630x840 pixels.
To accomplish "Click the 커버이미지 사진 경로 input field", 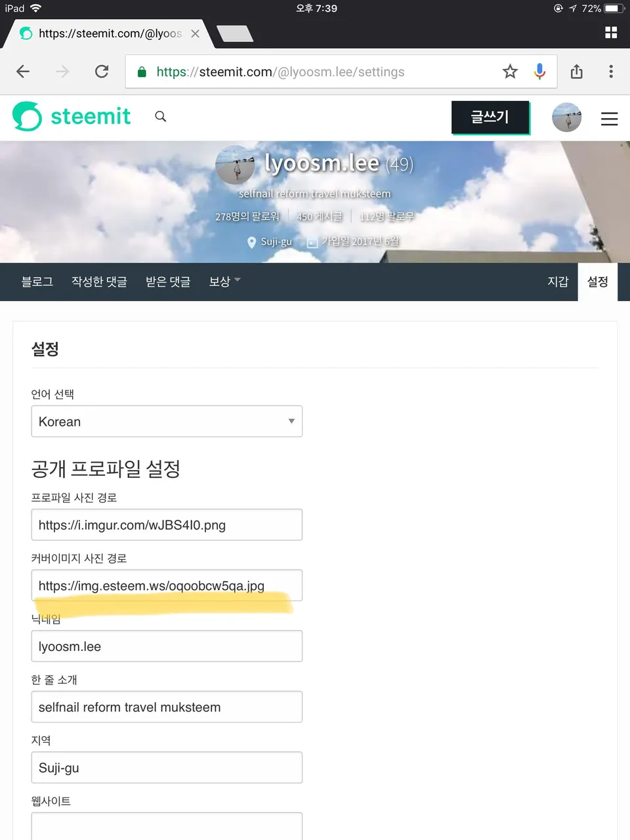I will pos(167,585).
